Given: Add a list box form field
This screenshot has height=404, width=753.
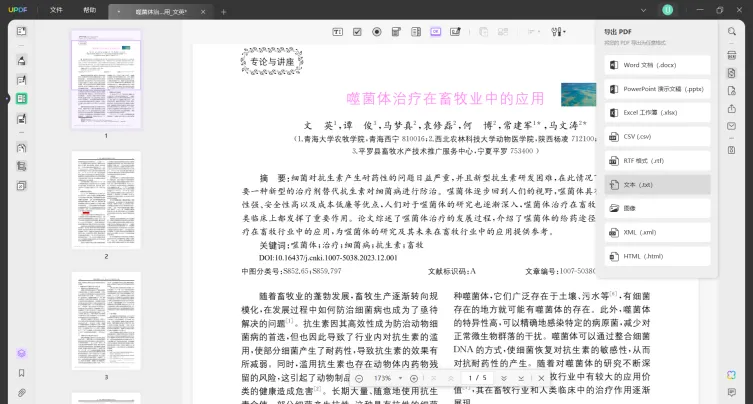Looking at the screenshot, I should click(416, 32).
